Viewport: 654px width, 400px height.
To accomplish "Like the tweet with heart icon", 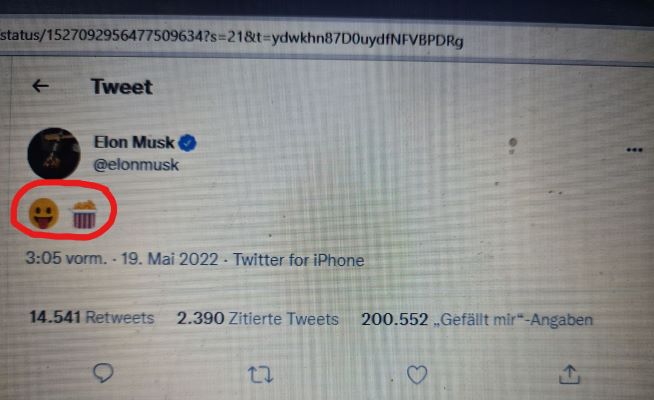I will tap(417, 374).
